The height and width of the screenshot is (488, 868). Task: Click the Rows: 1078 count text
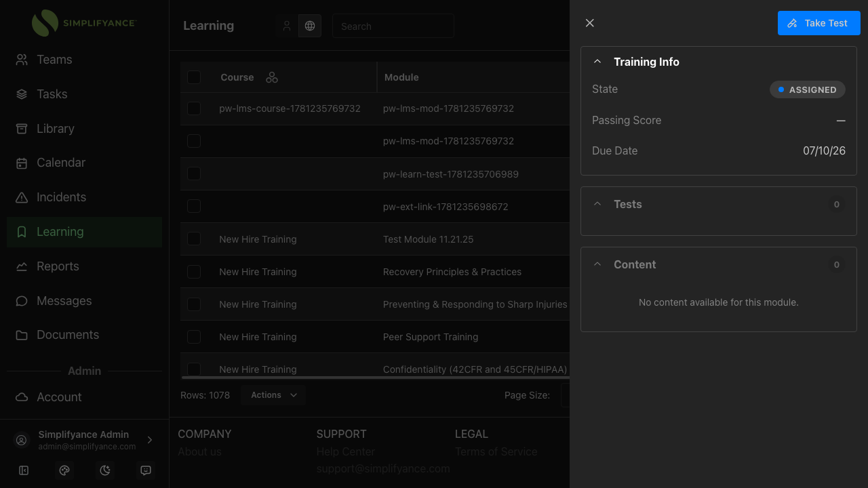205,395
